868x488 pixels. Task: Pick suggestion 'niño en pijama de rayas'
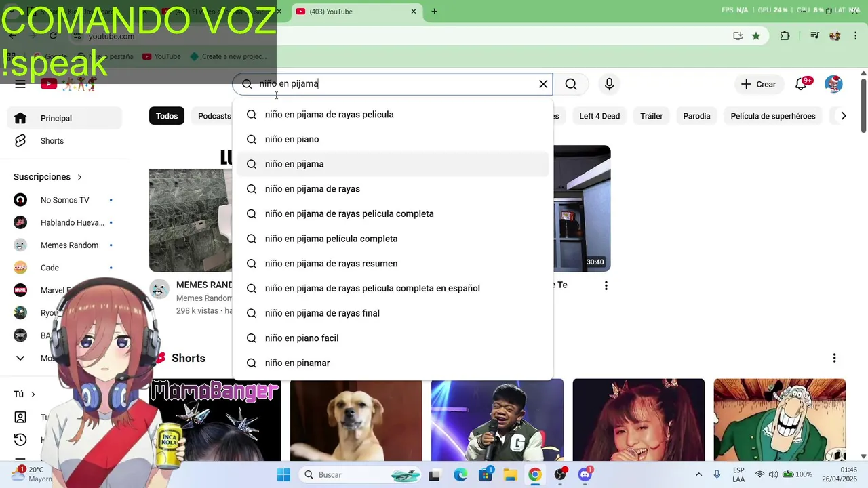click(393, 189)
